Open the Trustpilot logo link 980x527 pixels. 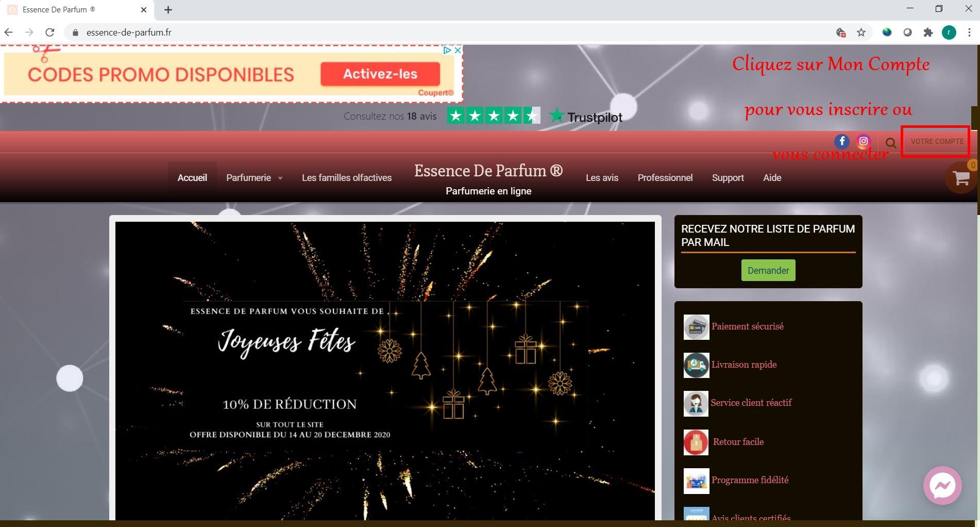pos(586,117)
